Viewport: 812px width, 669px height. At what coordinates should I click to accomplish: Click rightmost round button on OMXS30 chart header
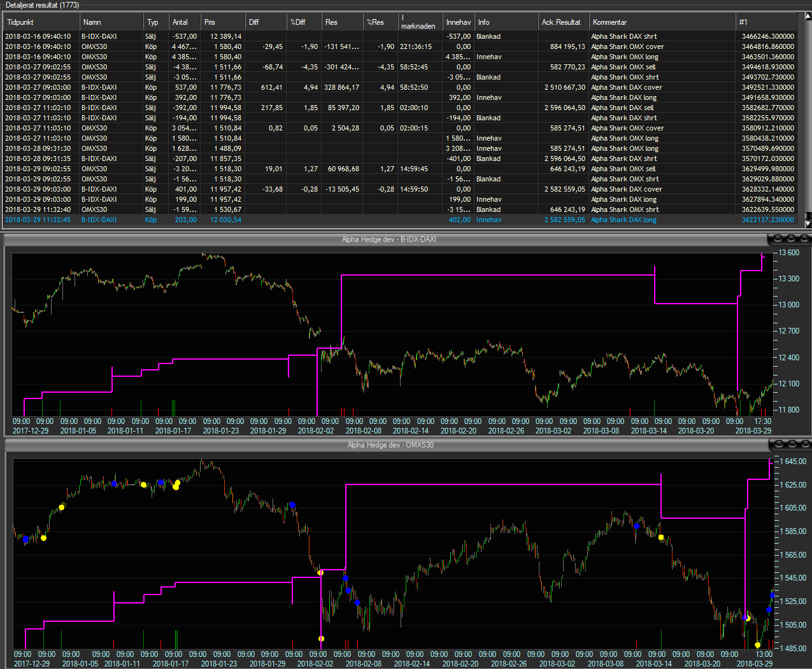click(804, 444)
